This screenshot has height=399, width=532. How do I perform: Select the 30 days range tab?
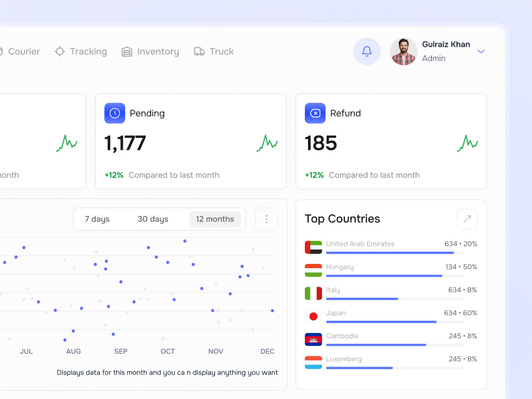tap(153, 219)
